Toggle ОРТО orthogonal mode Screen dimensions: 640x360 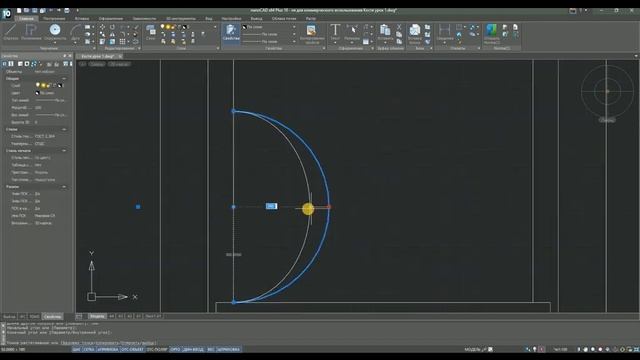pyautogui.click(x=175, y=349)
